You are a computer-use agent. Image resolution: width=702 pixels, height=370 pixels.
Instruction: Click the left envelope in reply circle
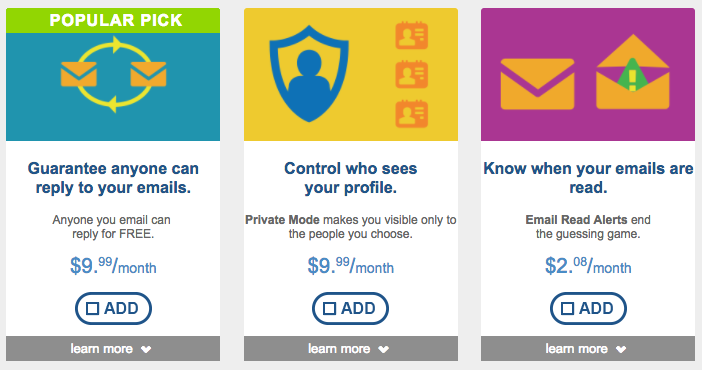pyautogui.click(x=79, y=74)
